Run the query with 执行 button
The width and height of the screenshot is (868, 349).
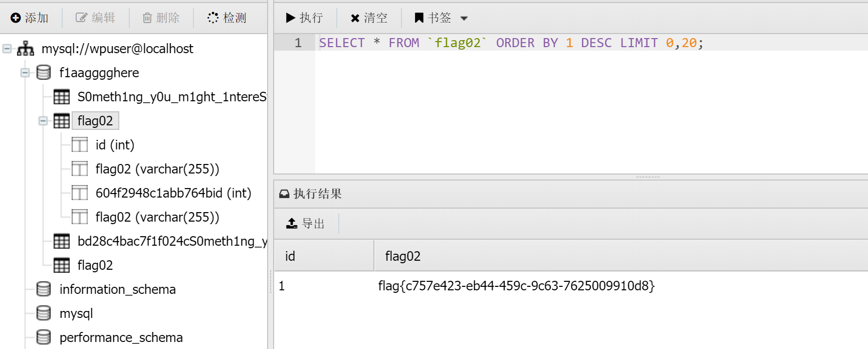coord(304,18)
